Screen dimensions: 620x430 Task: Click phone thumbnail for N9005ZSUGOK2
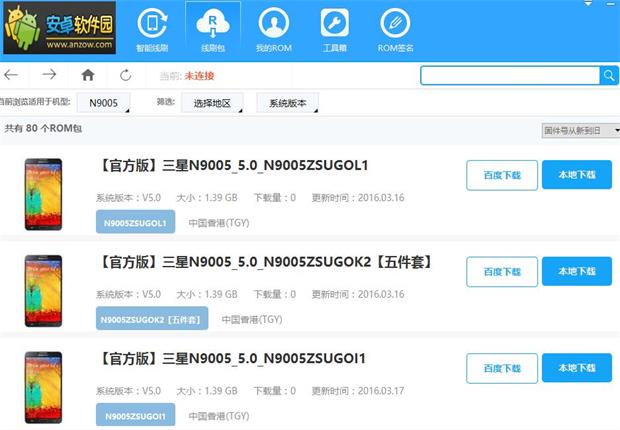43,290
